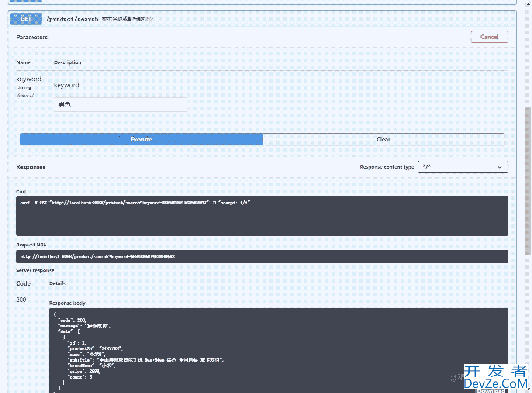Cancel the try-it-out mode
Viewport: 532px width, 393px height.
pyautogui.click(x=489, y=37)
